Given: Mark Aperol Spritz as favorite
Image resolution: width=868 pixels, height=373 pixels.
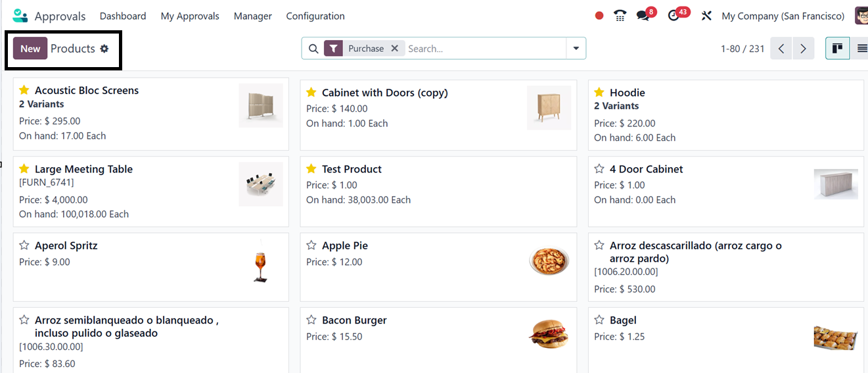Looking at the screenshot, I should [x=24, y=245].
